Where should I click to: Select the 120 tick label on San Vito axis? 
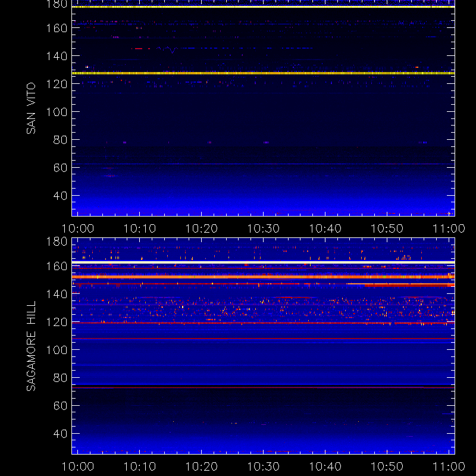point(57,84)
